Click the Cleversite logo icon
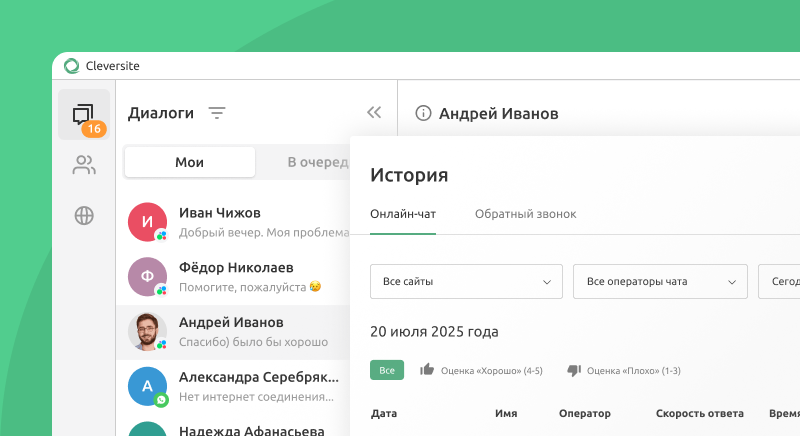800x436 pixels. (x=72, y=66)
